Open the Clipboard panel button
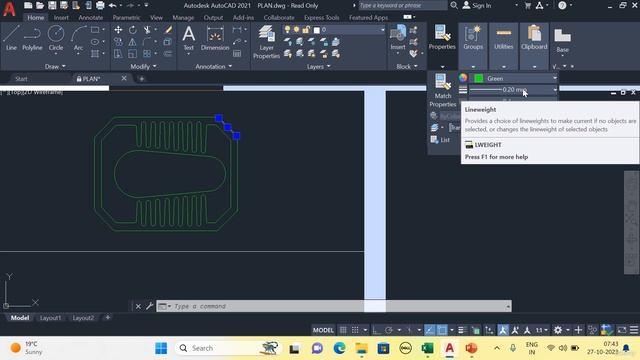The width and height of the screenshot is (640, 360). [x=534, y=46]
